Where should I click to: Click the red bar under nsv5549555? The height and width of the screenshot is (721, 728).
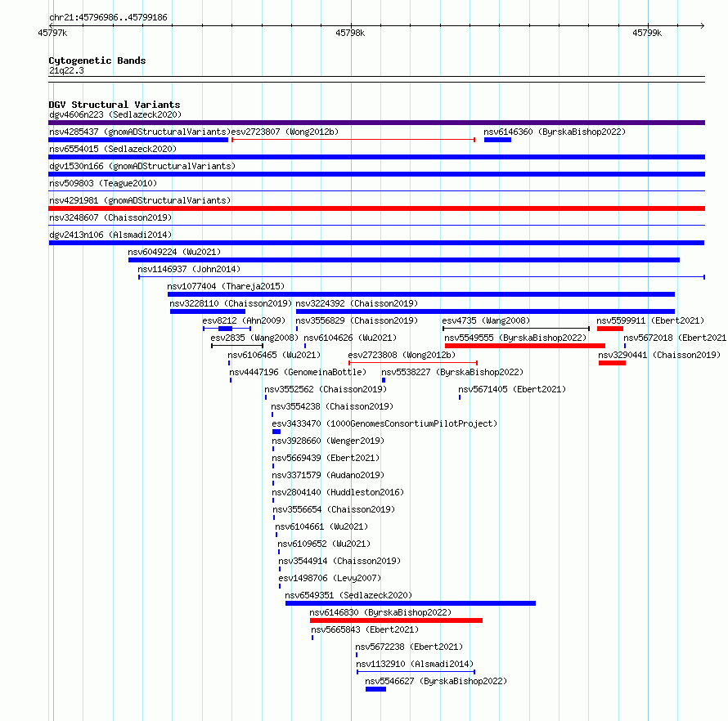click(524, 346)
